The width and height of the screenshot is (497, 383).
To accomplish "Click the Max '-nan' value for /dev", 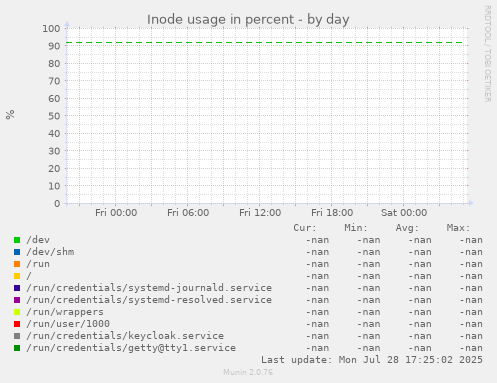I will [471, 240].
